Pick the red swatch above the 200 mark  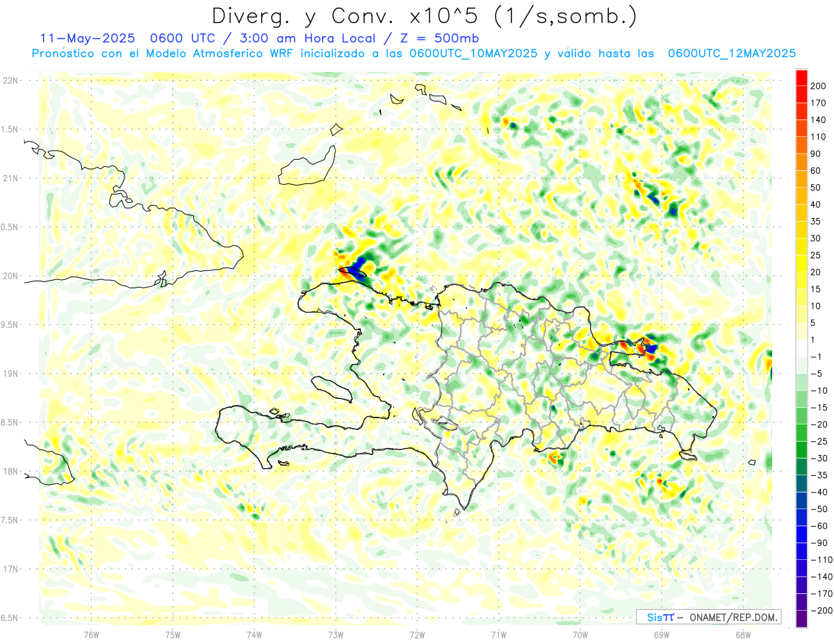tap(801, 77)
